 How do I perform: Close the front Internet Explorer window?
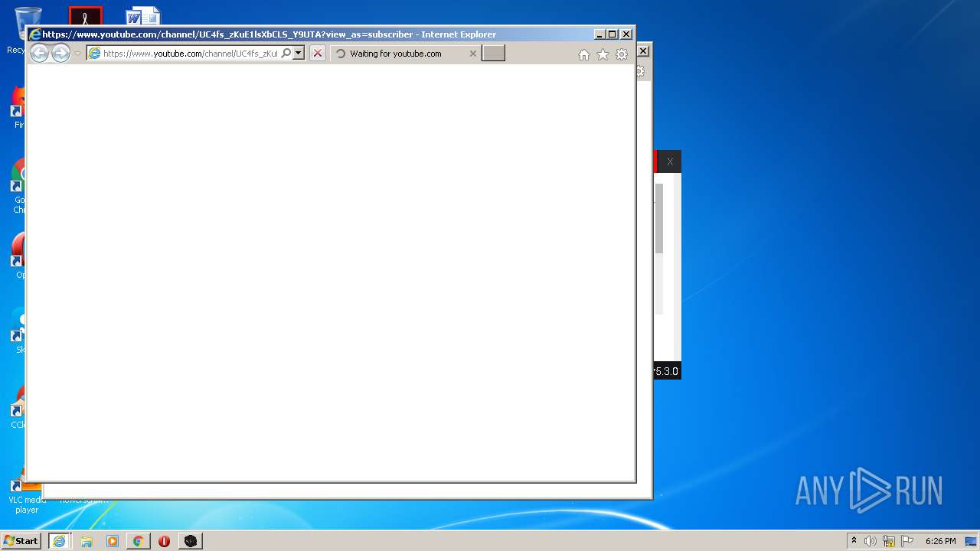click(626, 34)
